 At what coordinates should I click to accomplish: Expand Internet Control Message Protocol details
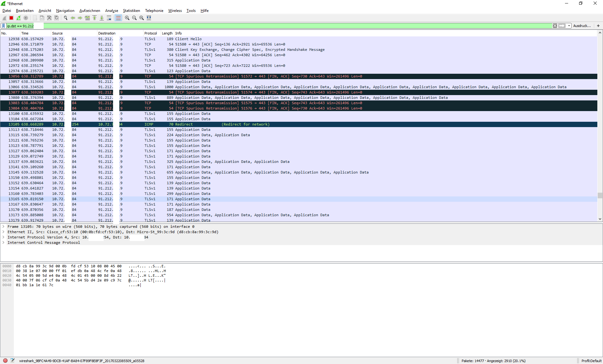(3, 243)
